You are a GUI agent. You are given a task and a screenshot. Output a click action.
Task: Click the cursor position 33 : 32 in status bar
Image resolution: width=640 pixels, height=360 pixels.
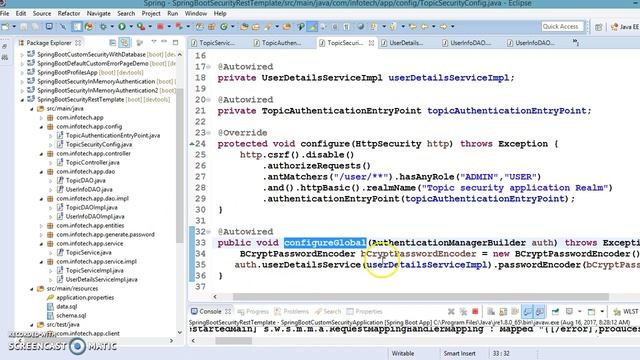point(501,353)
